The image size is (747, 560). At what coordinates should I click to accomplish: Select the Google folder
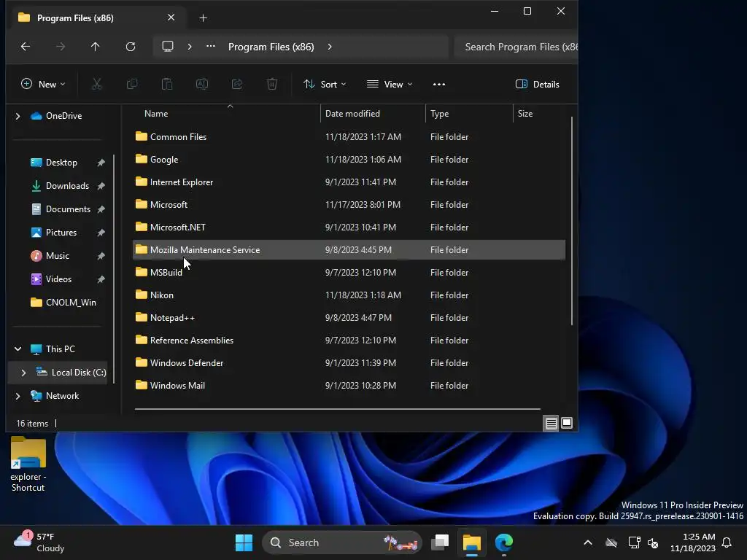(349, 160)
